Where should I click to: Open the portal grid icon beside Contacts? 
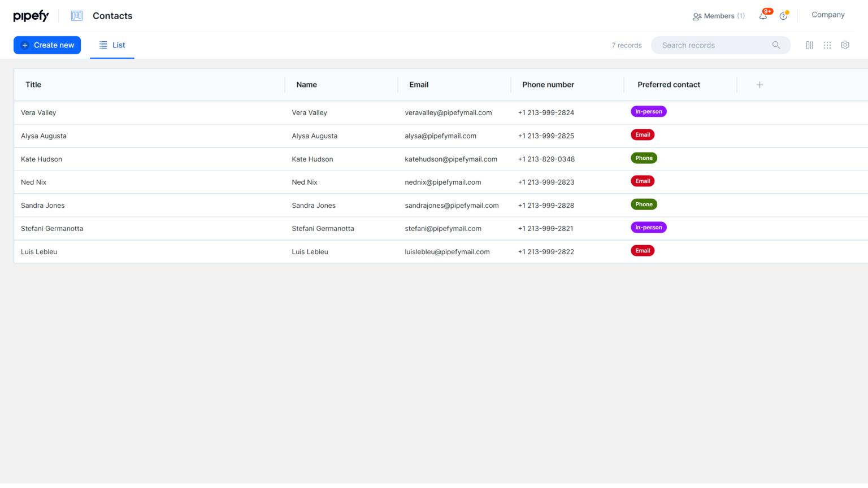76,16
